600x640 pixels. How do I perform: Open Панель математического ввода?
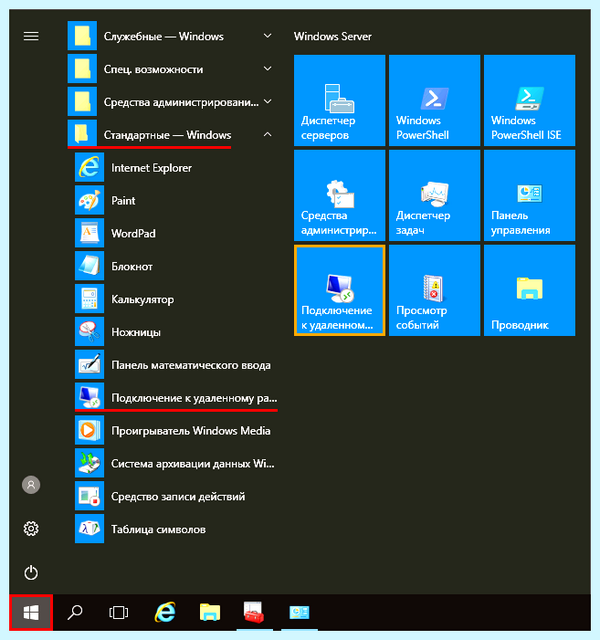(x=176, y=365)
